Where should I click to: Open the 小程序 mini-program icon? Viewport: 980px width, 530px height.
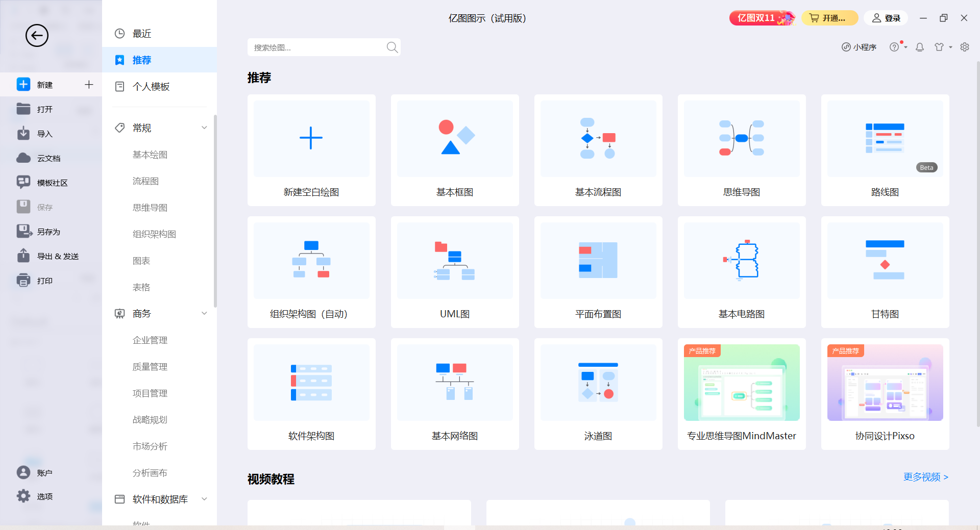pyautogui.click(x=846, y=47)
